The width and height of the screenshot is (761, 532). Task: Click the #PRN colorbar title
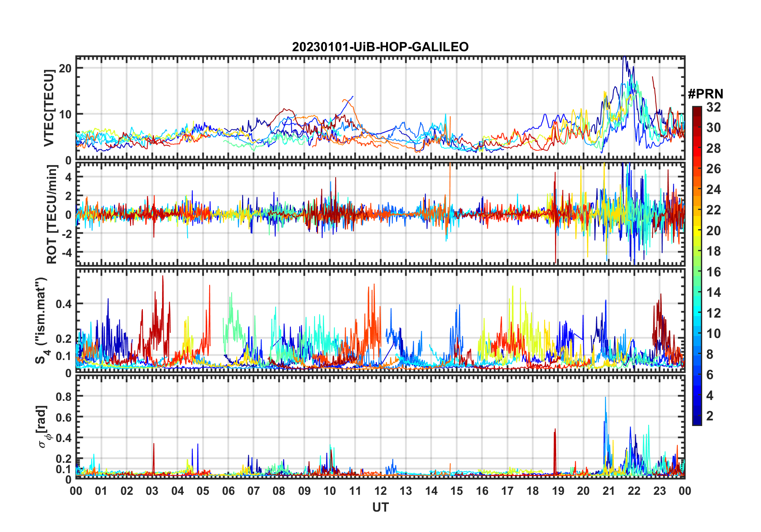pyautogui.click(x=706, y=94)
